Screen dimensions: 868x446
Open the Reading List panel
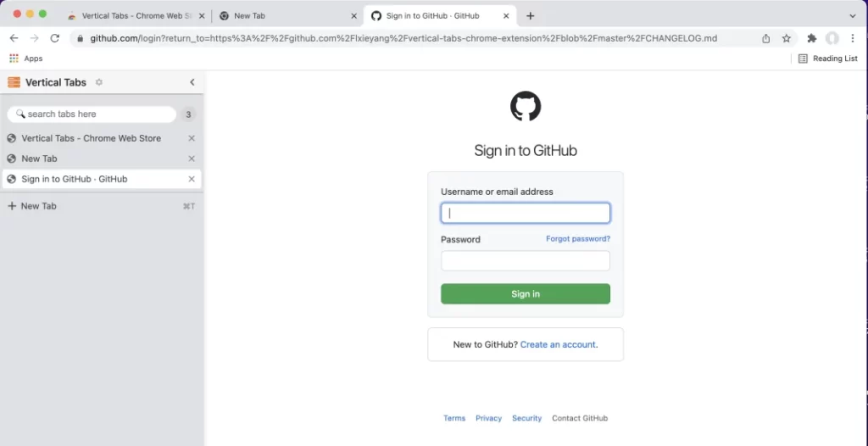point(828,59)
